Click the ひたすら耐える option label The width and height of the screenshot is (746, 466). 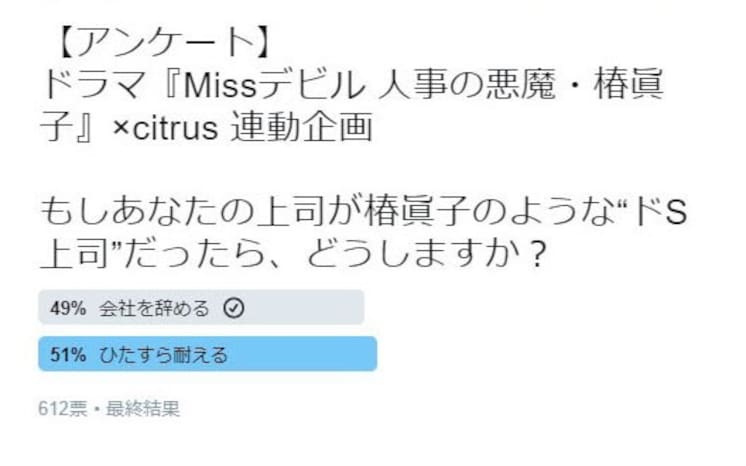coord(164,355)
